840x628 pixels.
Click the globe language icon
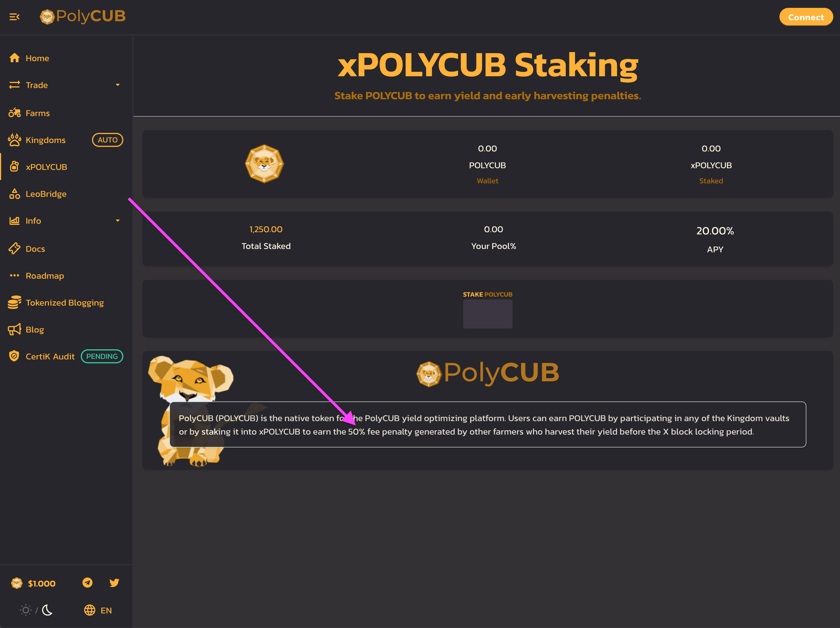[x=90, y=610]
